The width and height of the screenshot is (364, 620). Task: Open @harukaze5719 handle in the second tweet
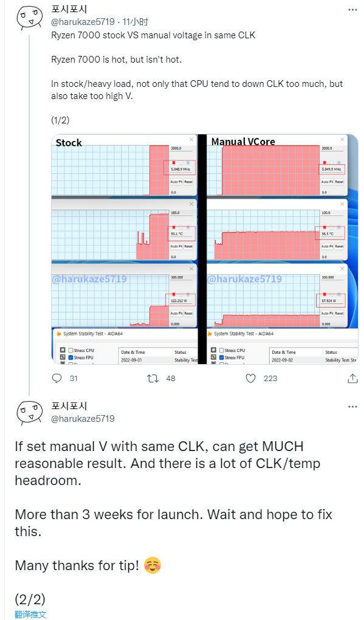[x=83, y=418]
